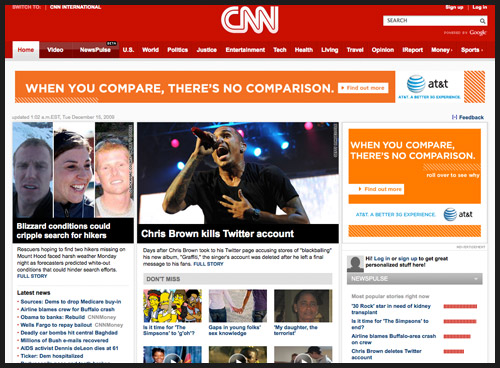
Task: Go to the U.S. section
Action: tap(128, 50)
